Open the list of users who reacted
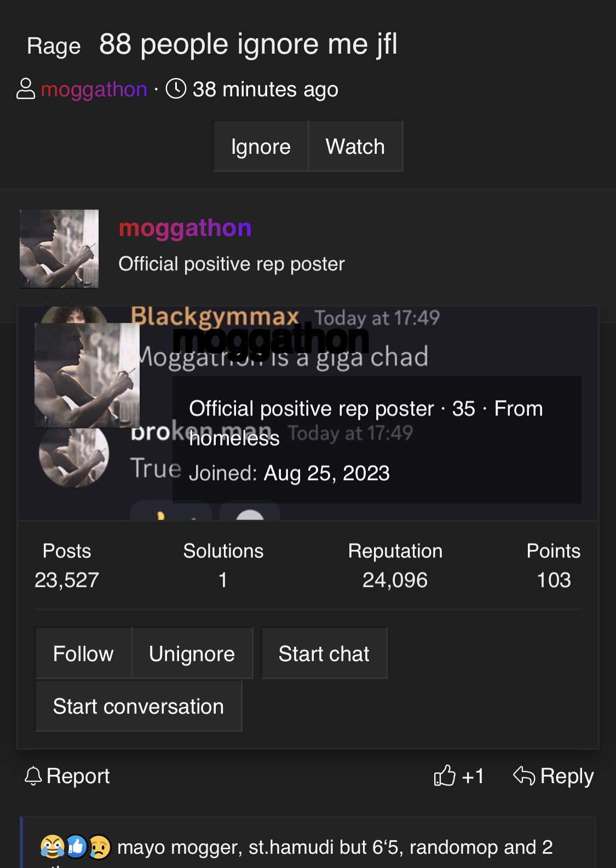 335,847
